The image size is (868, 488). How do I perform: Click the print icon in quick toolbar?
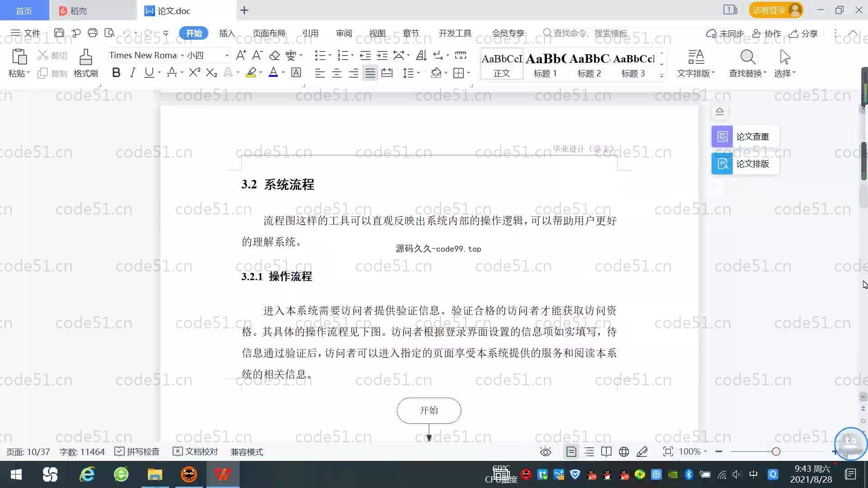pos(93,33)
